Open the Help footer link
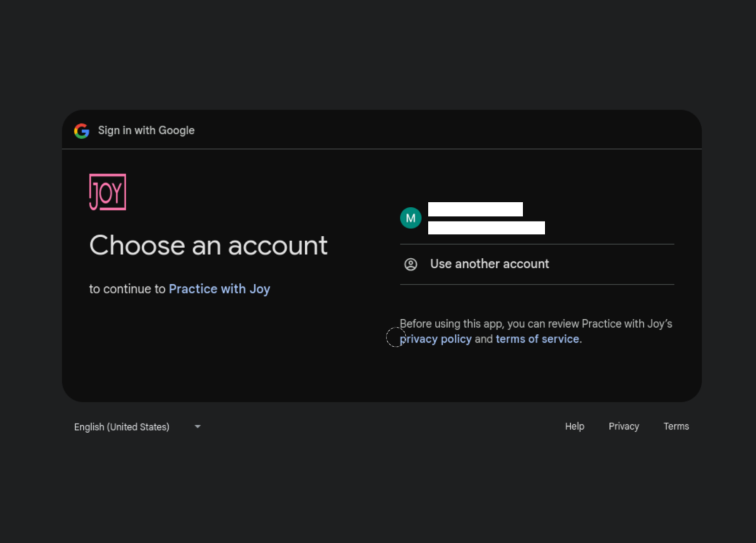The image size is (756, 543). tap(575, 426)
